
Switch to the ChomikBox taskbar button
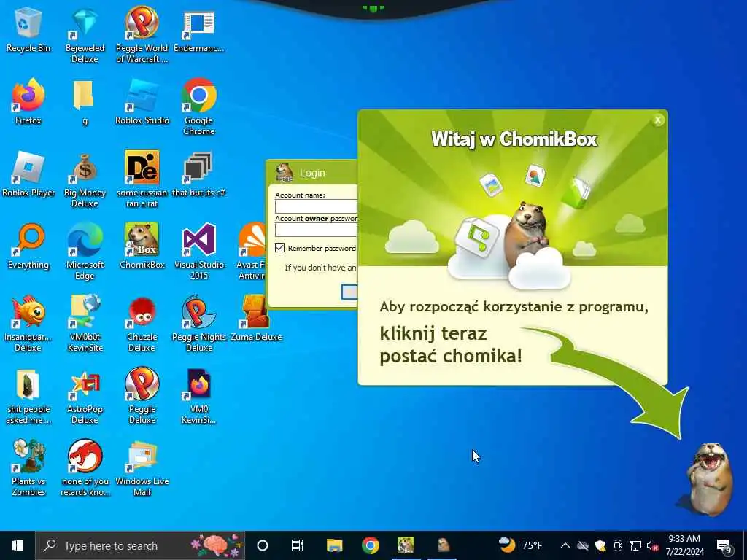pos(406,545)
